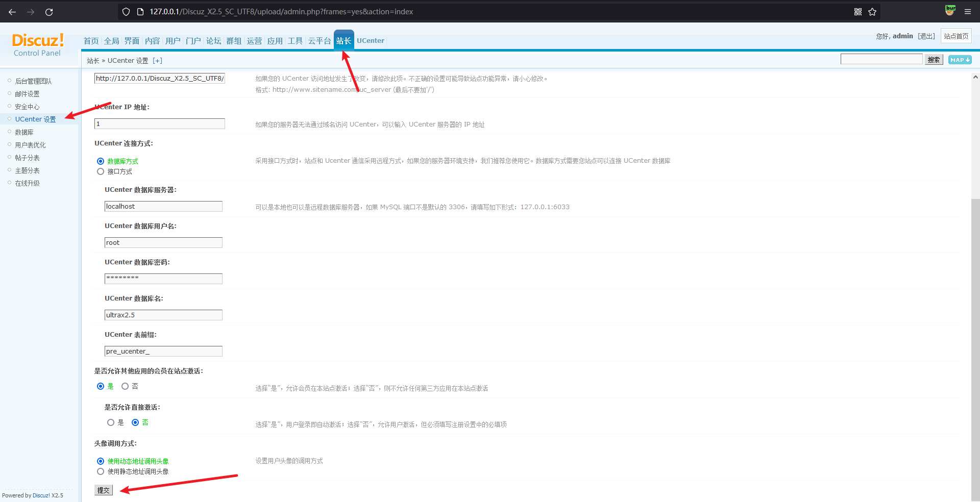Open 邮件设置 in sidebar
This screenshot has height=502, width=980.
pyautogui.click(x=27, y=94)
